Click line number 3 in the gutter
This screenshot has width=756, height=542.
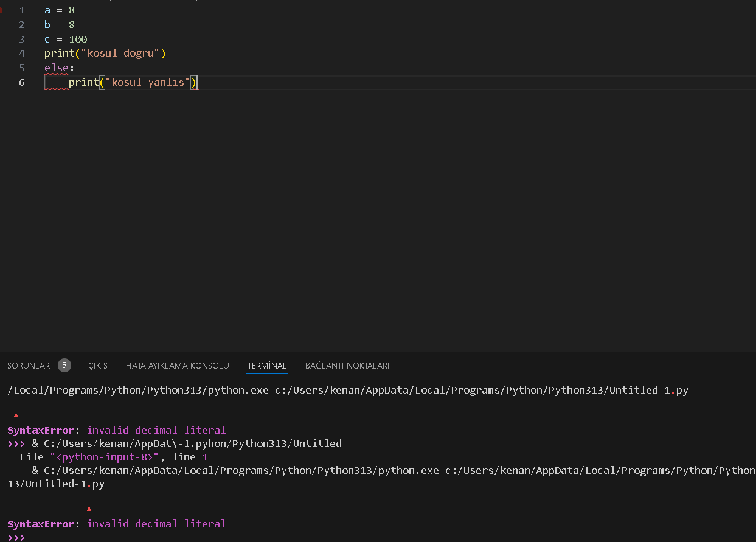(22, 39)
